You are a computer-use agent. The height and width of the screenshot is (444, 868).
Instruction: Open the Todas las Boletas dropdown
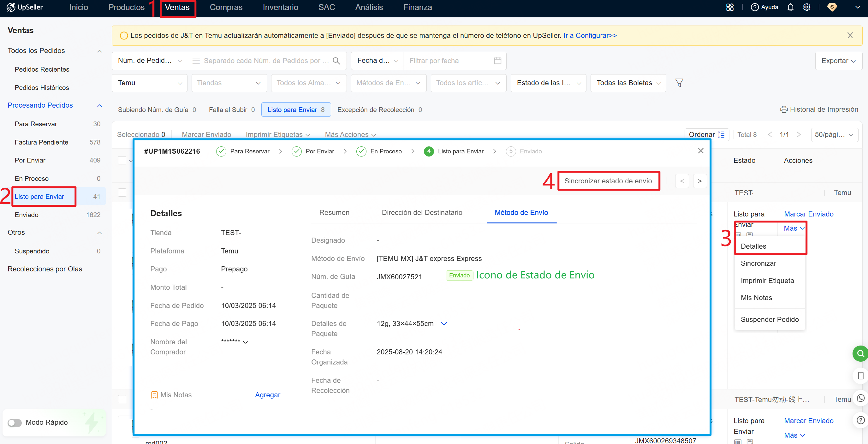click(628, 83)
